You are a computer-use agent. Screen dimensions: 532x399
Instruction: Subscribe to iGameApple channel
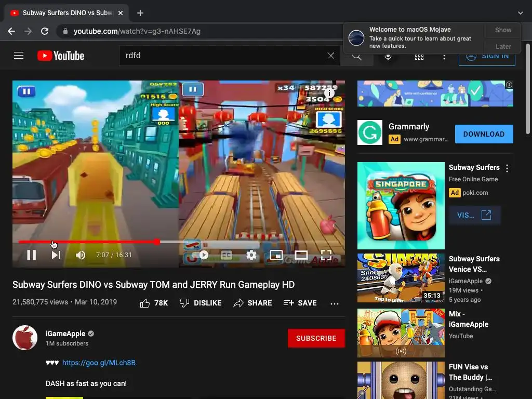[x=316, y=338]
